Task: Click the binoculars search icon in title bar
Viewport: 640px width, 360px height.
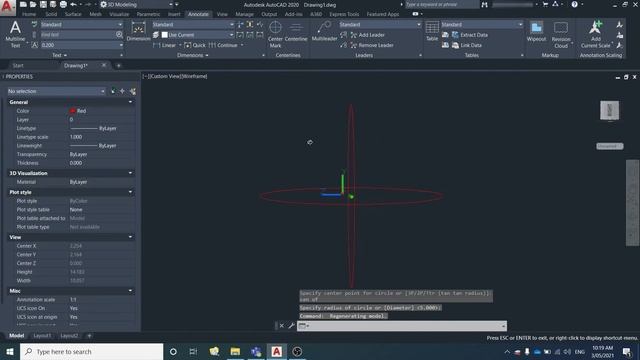Action: point(484,4)
